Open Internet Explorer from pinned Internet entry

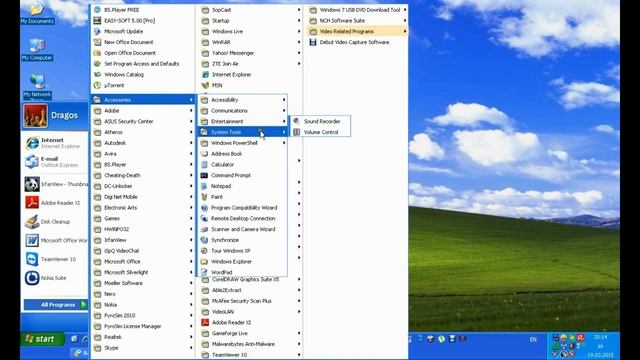pos(55,143)
